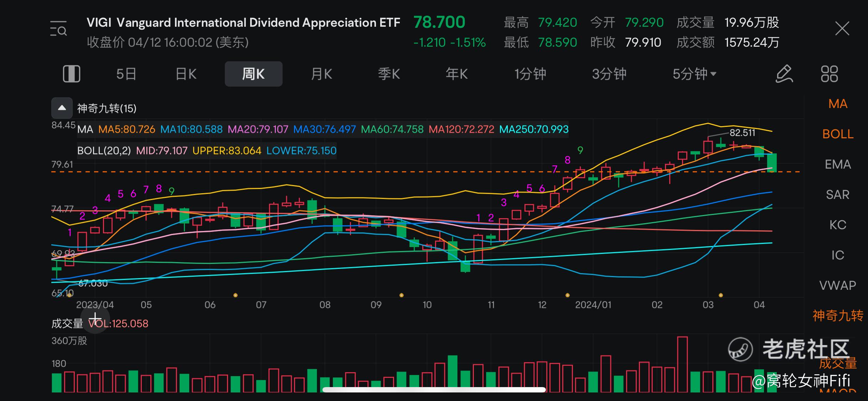Viewport: 868px width, 401px height.
Task: Click the 2024/01 date axis label
Action: [593, 305]
